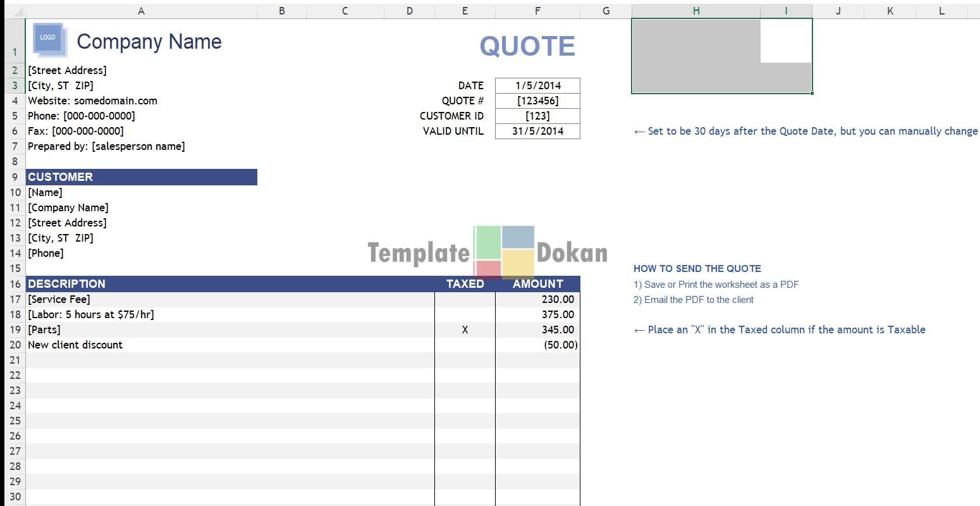Click the DATE value cell 1/5/2014

pos(537,85)
